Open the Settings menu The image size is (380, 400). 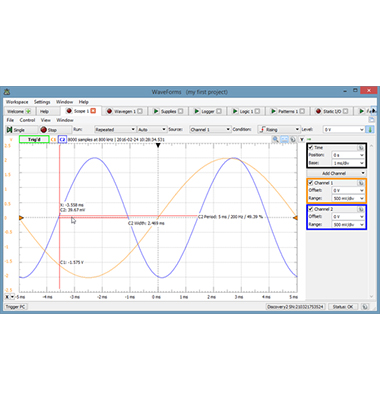pos(42,102)
